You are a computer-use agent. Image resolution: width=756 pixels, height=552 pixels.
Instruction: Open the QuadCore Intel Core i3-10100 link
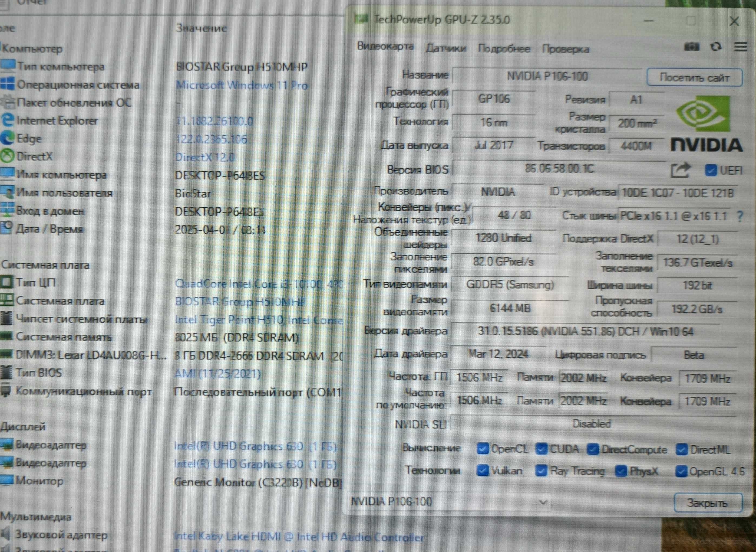point(259,284)
